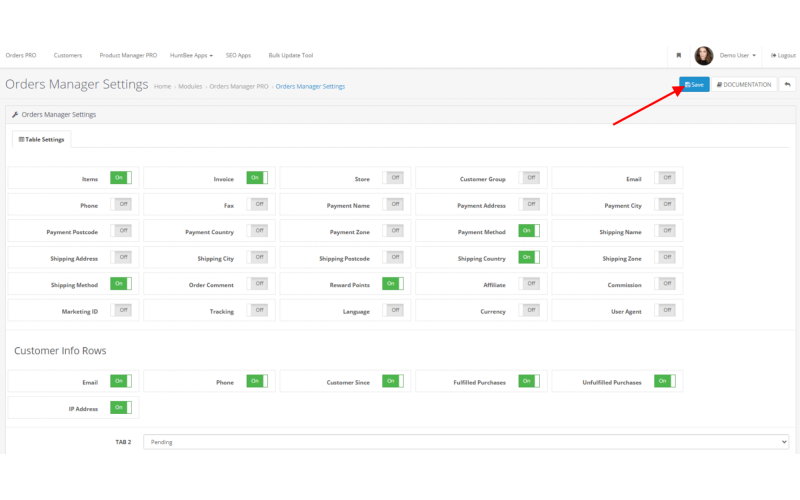Image resolution: width=800 pixels, height=500 pixels.
Task: Enable the Marketing ID toggle
Action: pyautogui.click(x=121, y=310)
